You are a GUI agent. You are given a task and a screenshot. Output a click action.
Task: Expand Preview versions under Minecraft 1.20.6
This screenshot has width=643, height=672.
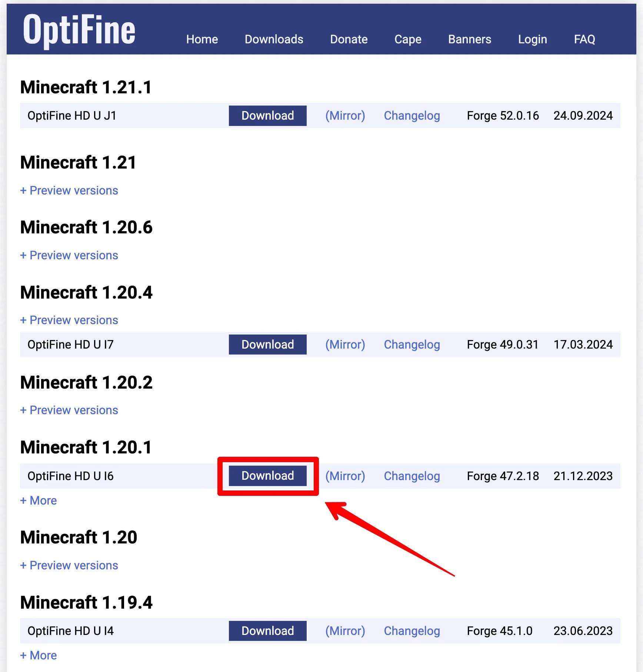[x=69, y=255]
